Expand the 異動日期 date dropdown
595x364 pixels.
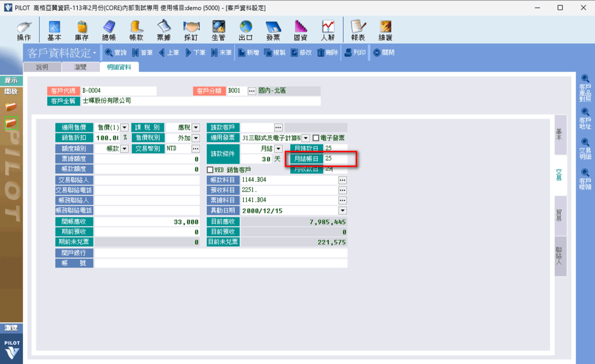point(342,210)
